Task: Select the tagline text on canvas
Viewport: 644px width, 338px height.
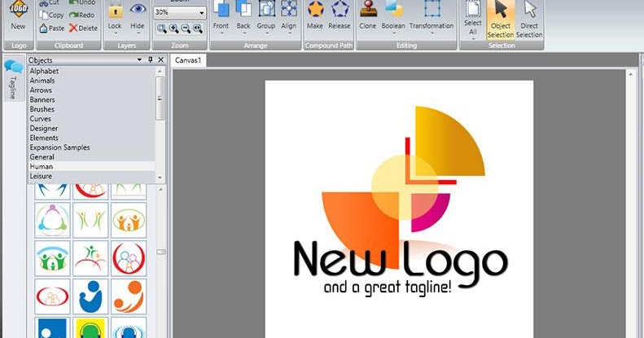Action: pos(388,288)
